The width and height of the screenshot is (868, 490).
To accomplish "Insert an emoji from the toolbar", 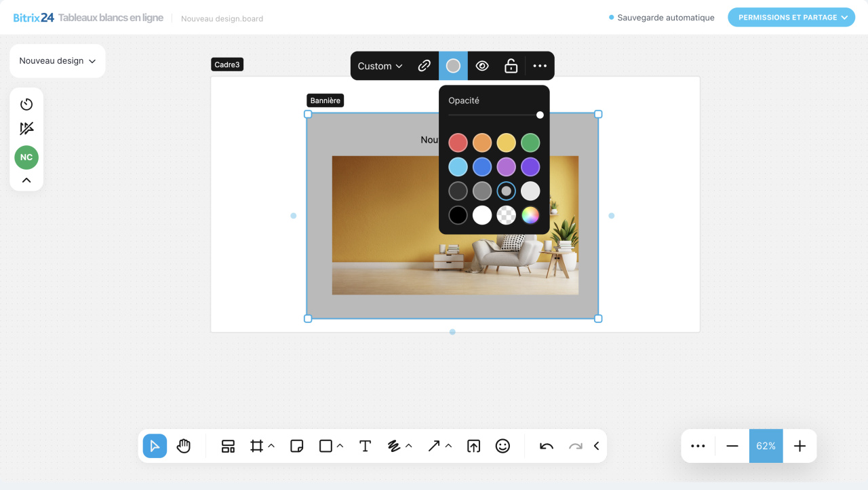I will pyautogui.click(x=502, y=446).
